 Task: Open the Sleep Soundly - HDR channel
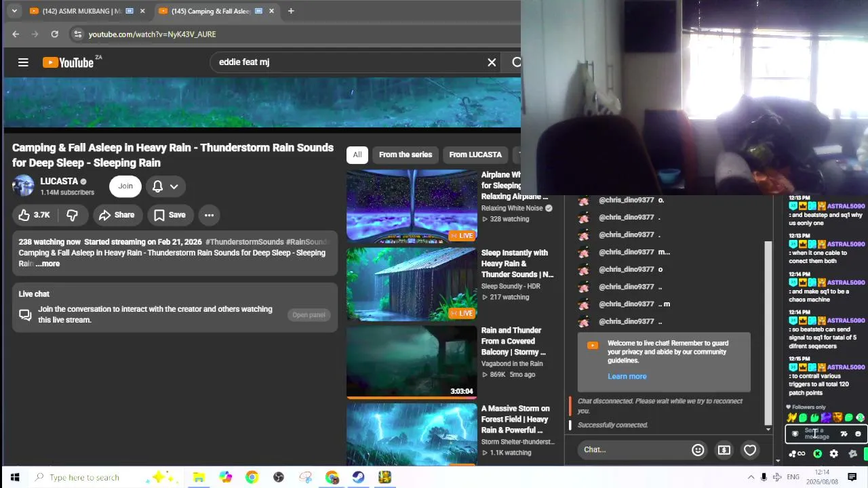point(511,286)
